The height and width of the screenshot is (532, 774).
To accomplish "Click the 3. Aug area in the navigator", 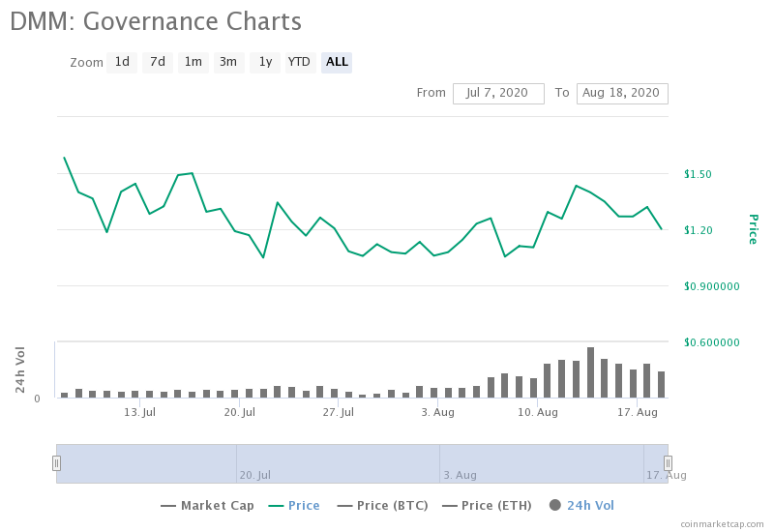I will coord(461,475).
